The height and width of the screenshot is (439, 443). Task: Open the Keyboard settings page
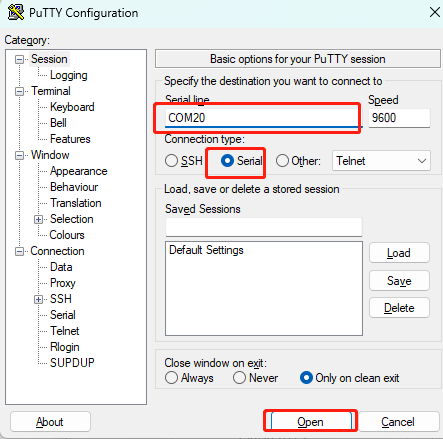[x=72, y=107]
